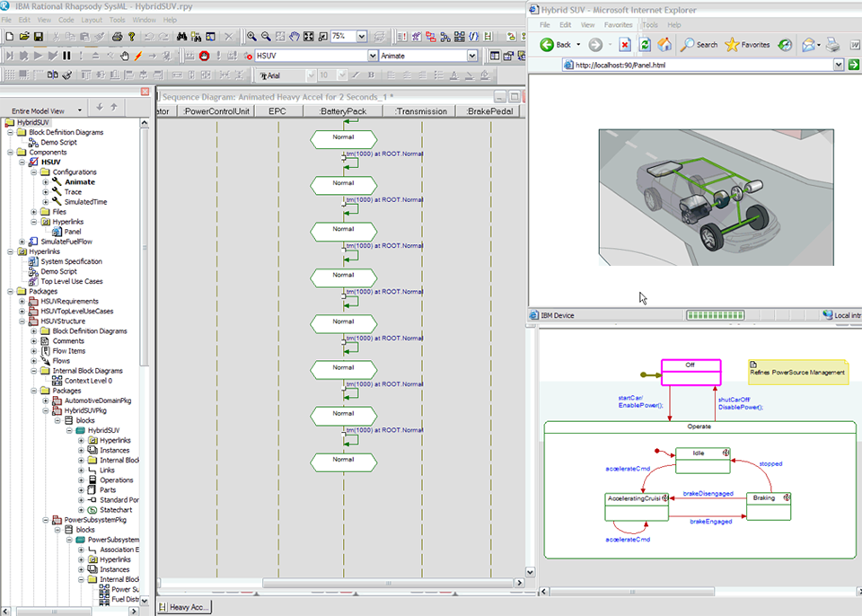Open a project with the folder icon

click(x=23, y=36)
